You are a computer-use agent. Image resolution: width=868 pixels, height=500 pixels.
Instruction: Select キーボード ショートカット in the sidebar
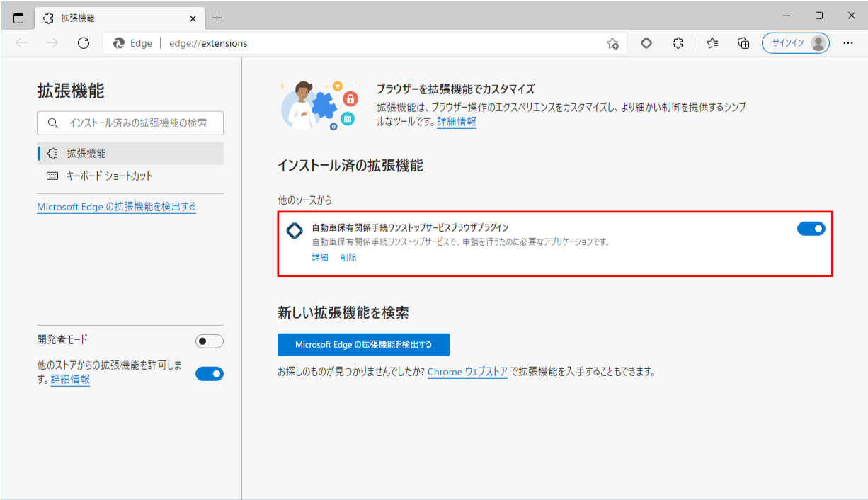130,176
